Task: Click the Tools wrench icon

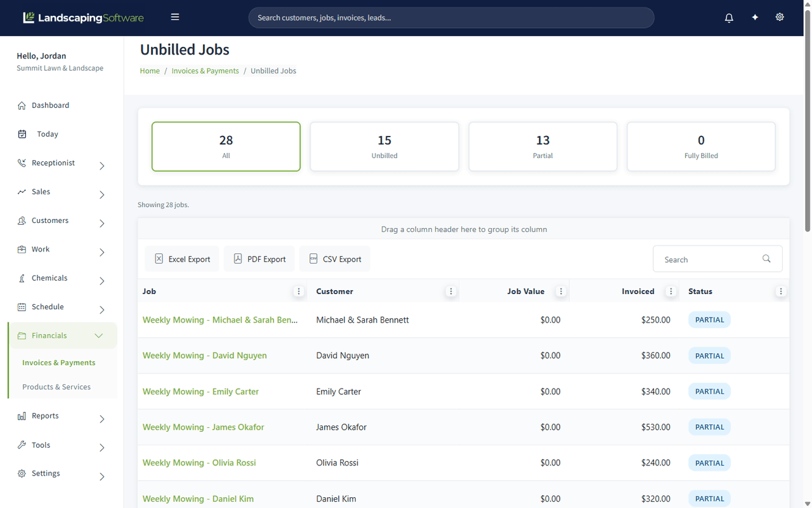Action: click(22, 445)
